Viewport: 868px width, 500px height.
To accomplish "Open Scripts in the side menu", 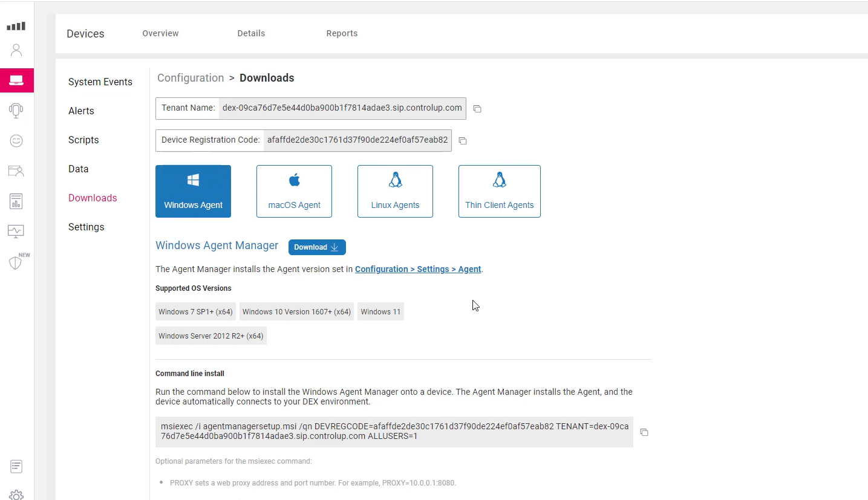I will coord(83,140).
